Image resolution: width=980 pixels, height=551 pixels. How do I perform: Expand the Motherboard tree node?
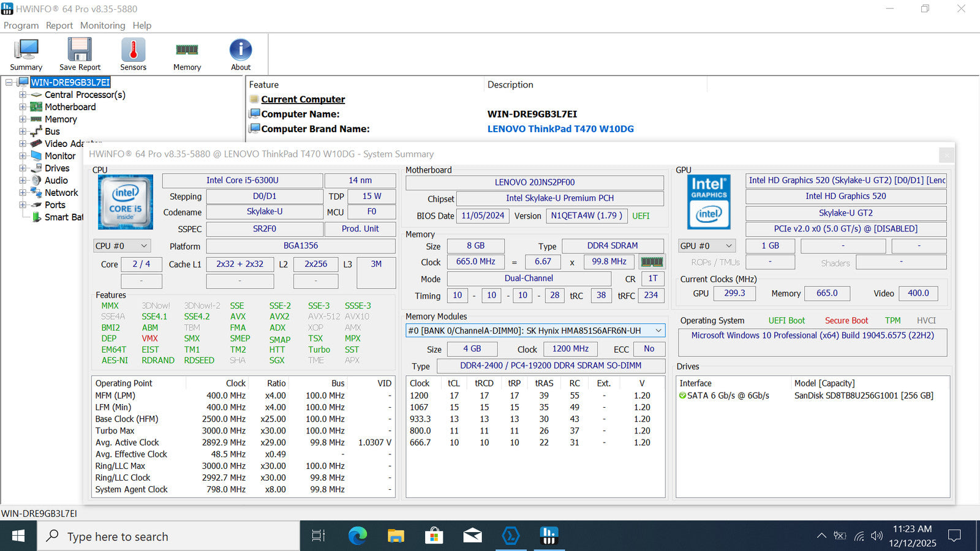23,107
